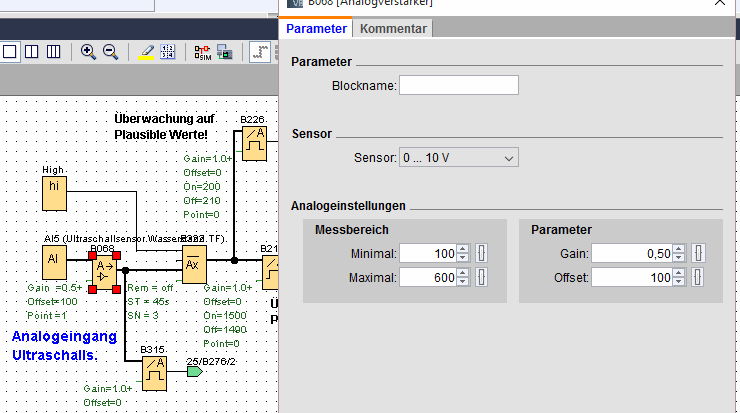Click the AI analog input block
Image resolution: width=740 pixels, height=413 pixels.
[54, 262]
